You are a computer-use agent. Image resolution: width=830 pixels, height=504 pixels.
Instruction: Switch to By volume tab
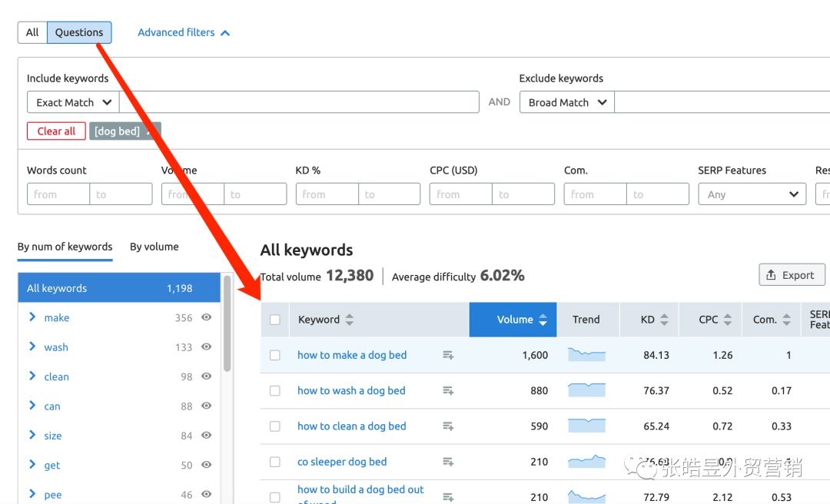pos(154,247)
